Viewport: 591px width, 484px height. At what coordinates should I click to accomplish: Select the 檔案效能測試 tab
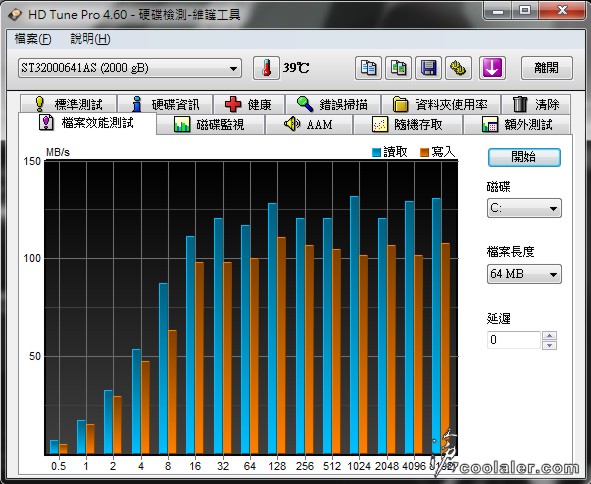tap(87, 123)
